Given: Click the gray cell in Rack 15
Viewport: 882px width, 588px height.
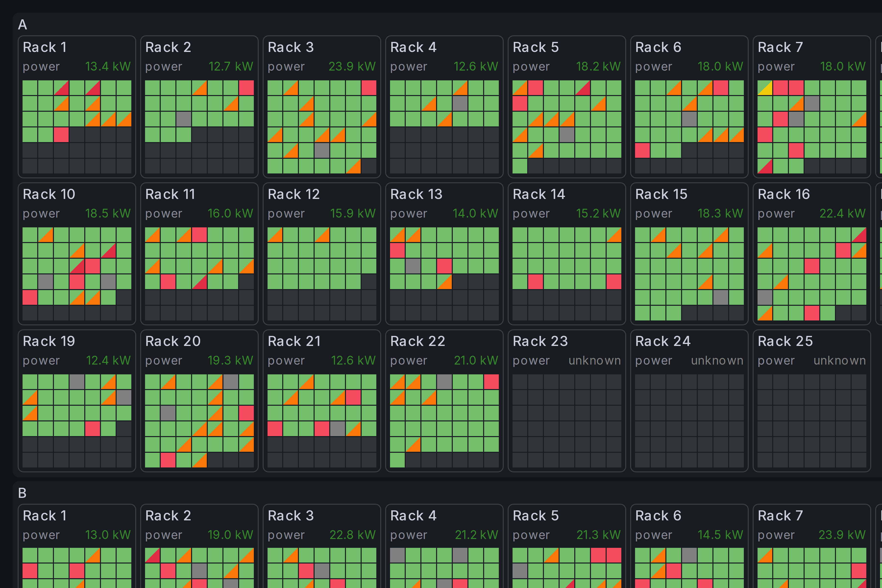Looking at the screenshot, I should [721, 297].
